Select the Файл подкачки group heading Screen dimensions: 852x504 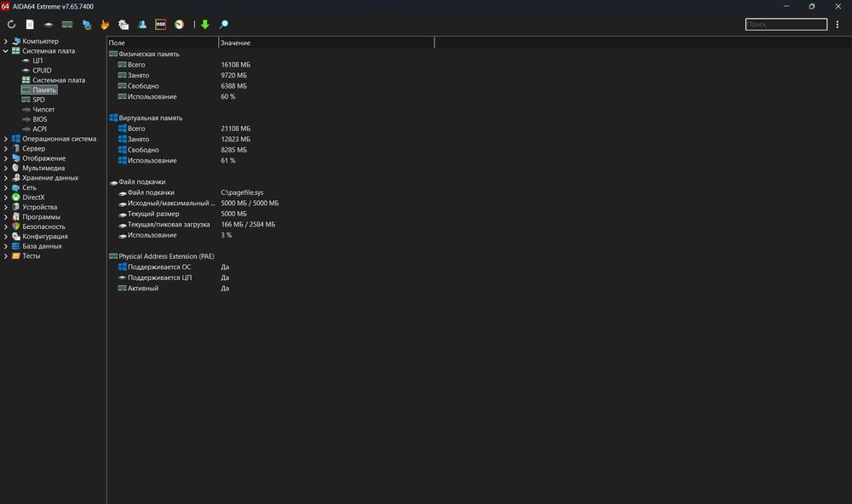[x=141, y=182]
